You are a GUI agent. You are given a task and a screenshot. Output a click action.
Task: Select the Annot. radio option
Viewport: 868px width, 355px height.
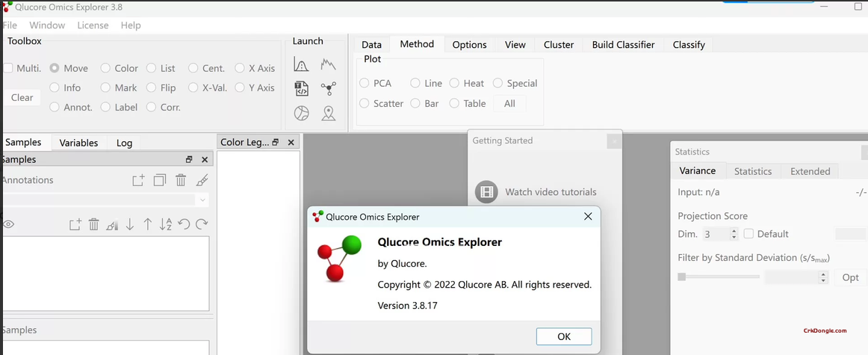pos(55,107)
